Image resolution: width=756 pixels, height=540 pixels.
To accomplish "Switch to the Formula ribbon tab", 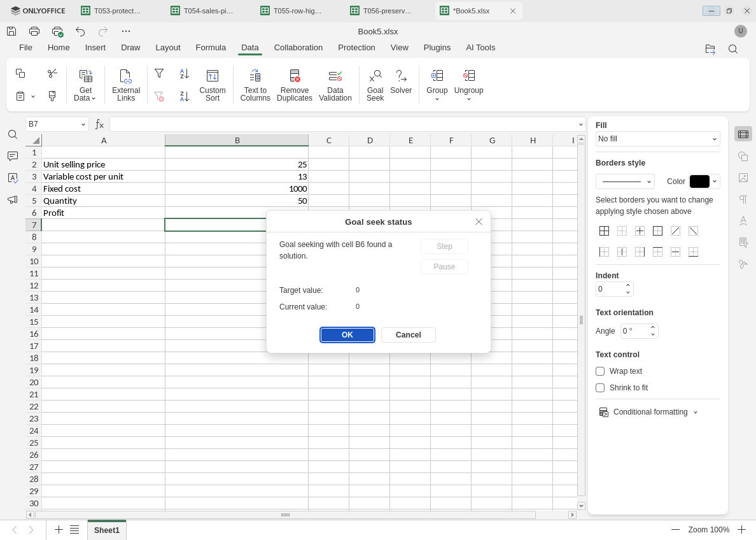I will pyautogui.click(x=211, y=47).
